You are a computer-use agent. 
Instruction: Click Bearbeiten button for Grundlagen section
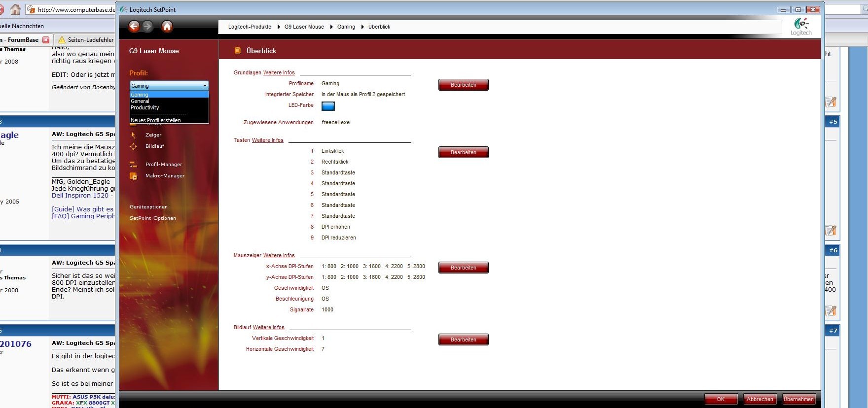464,85
